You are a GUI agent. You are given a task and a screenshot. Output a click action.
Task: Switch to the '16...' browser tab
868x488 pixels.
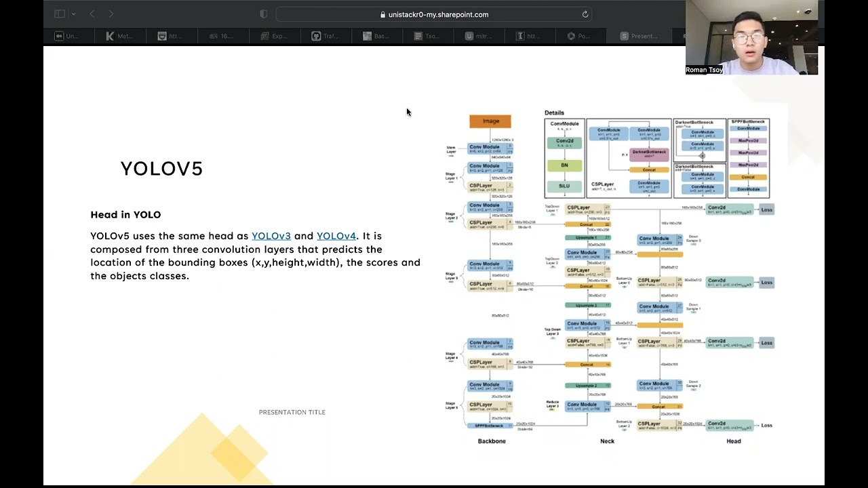click(x=223, y=36)
